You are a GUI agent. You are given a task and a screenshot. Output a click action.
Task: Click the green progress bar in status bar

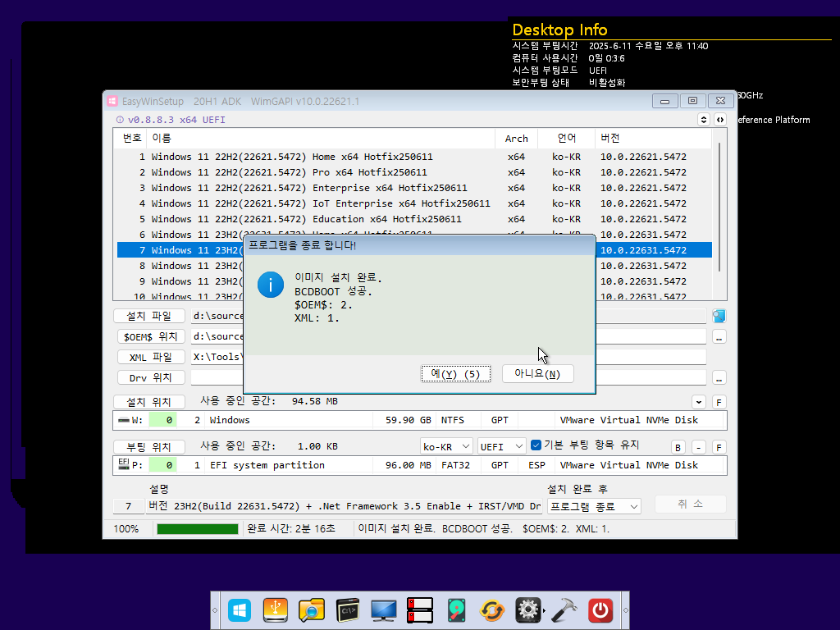(x=197, y=529)
